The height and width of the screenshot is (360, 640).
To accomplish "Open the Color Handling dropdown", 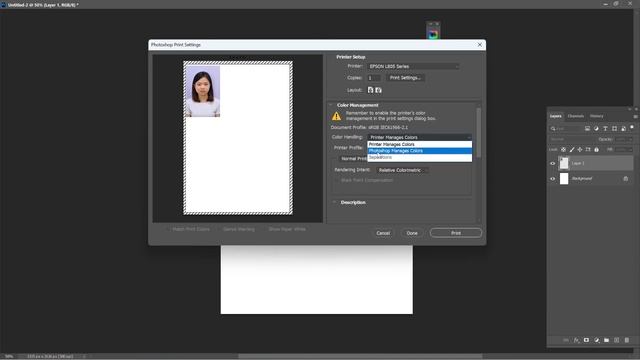I will (420, 137).
